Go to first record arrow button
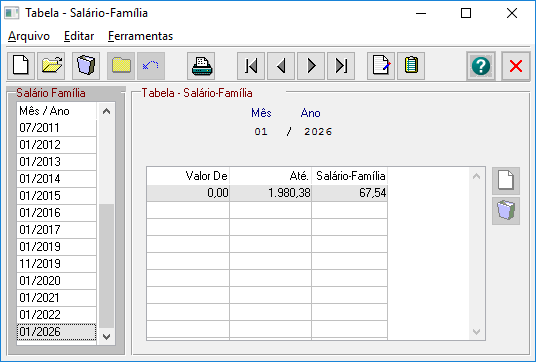This screenshot has width=536, height=362. click(x=251, y=66)
